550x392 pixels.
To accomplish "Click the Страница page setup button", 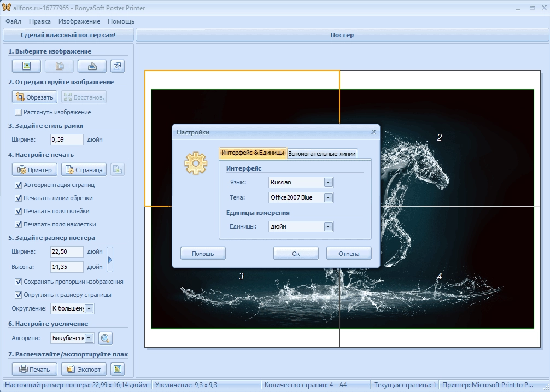I will (84, 169).
